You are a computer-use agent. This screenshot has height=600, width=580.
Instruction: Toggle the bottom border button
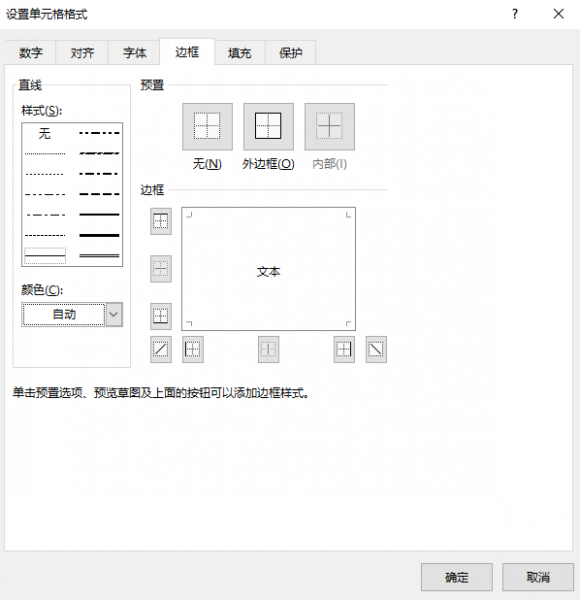[161, 316]
